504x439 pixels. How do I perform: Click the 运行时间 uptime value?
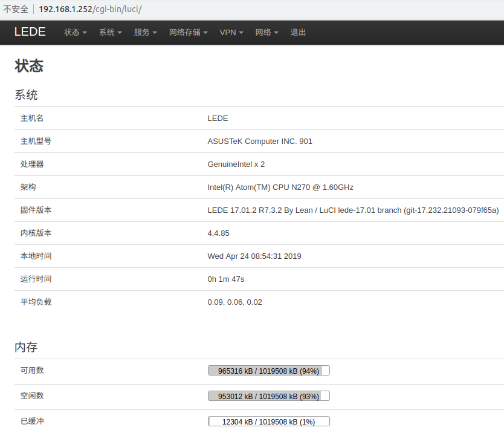[225, 279]
